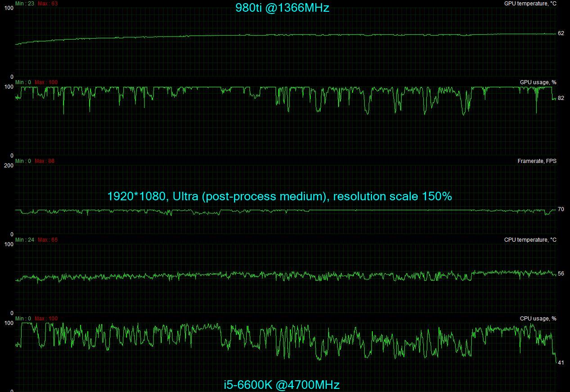Image resolution: width=570 pixels, height=392 pixels.
Task: Click the 200 axis label on framerate graph
Action: (9, 166)
